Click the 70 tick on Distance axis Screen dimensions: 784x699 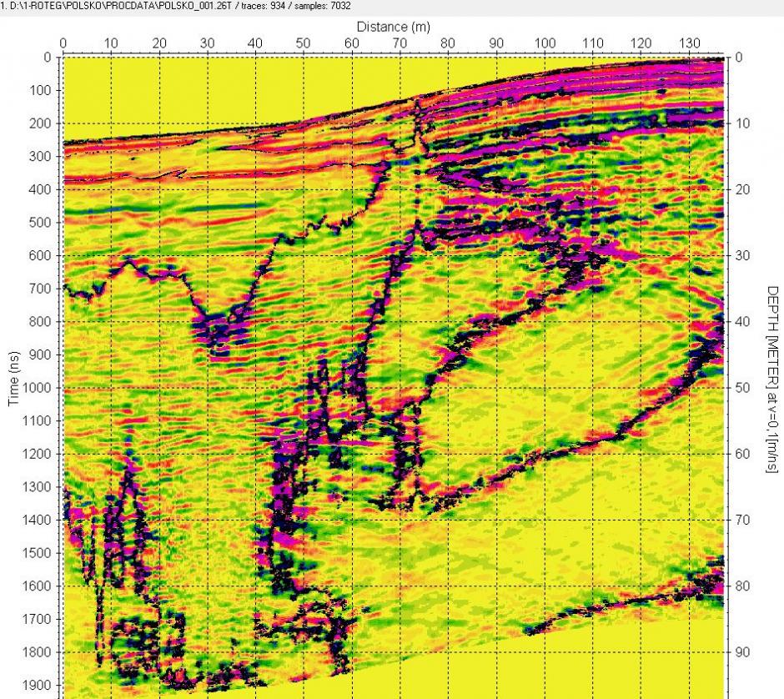pos(400,43)
